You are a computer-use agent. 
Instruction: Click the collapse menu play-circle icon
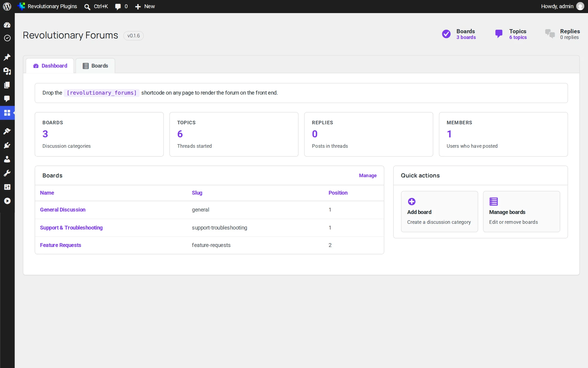click(7, 201)
